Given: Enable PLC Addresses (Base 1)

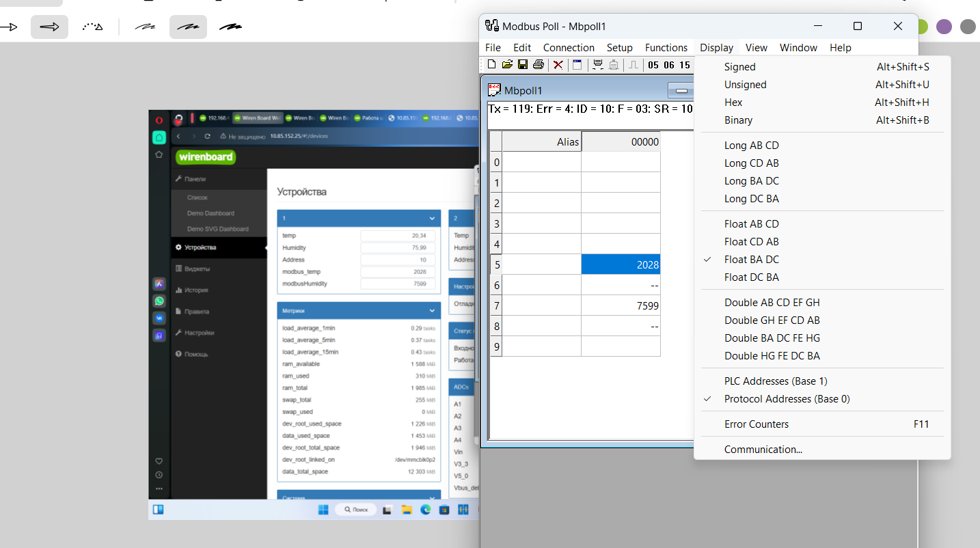Looking at the screenshot, I should tap(775, 381).
